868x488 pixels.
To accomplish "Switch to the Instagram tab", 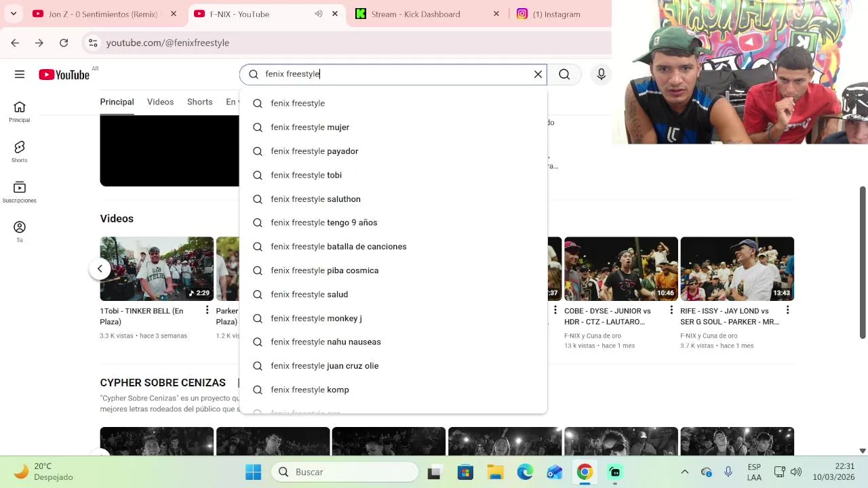I will (x=556, y=14).
